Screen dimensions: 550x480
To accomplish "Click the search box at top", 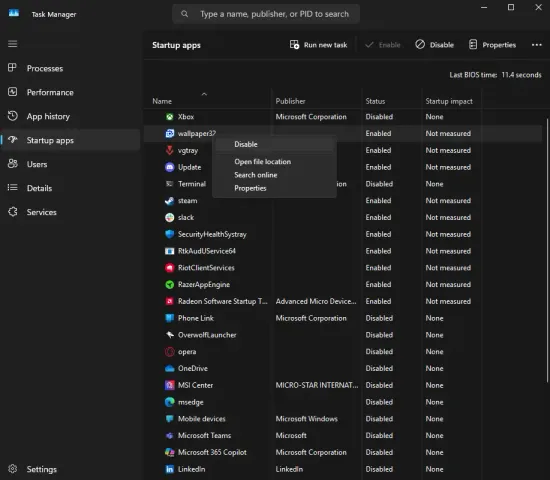I will coord(266,14).
